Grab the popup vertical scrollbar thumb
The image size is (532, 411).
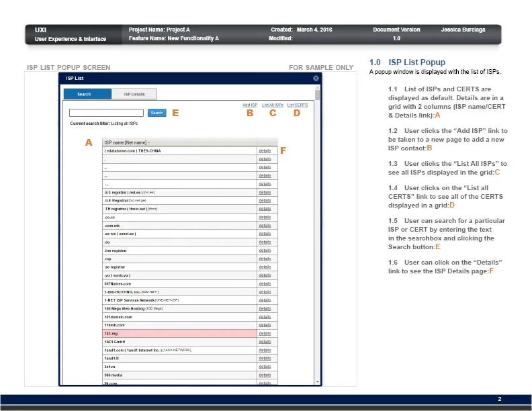click(x=318, y=95)
